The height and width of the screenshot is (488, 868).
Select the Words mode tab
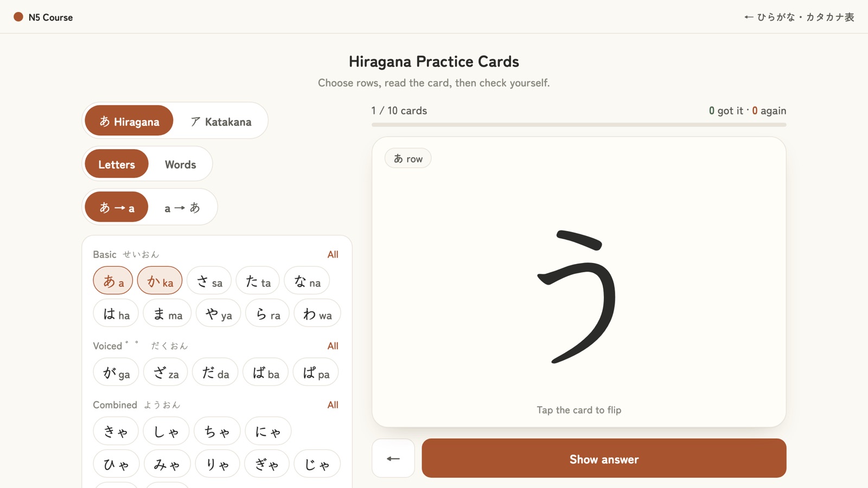180,164
